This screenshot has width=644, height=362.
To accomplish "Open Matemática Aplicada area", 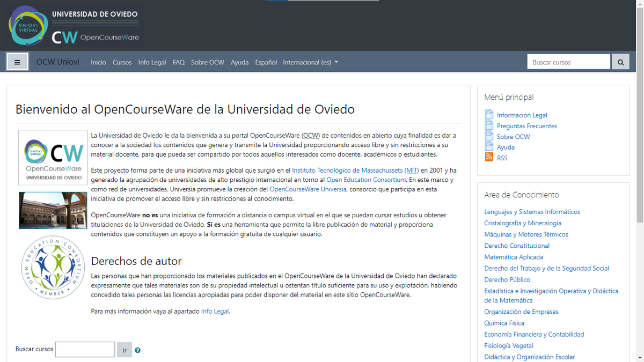I will tap(514, 257).
